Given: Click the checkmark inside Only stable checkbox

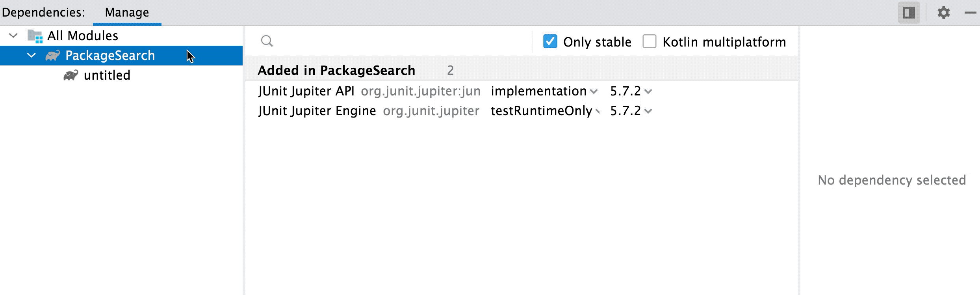Looking at the screenshot, I should tap(550, 41).
